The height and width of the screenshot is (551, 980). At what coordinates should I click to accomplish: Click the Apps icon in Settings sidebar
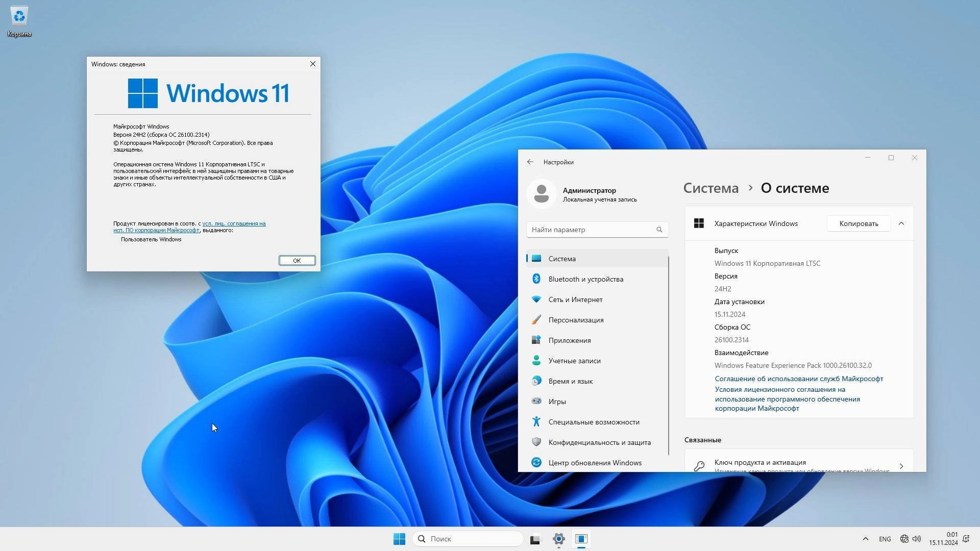pos(536,340)
